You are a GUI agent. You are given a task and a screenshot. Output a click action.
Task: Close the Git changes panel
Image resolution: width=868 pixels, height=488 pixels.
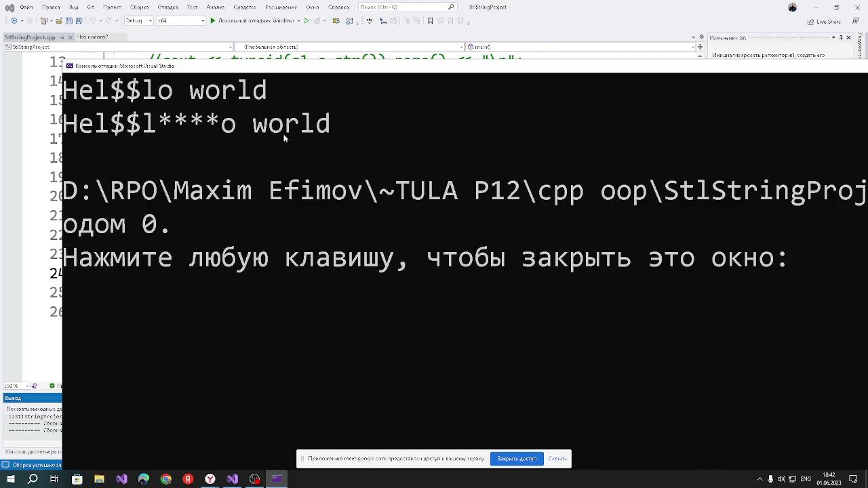click(x=848, y=37)
